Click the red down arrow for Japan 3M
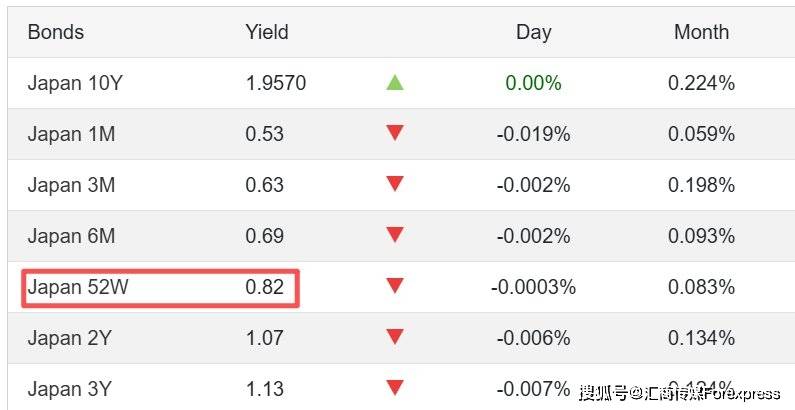 click(x=395, y=184)
